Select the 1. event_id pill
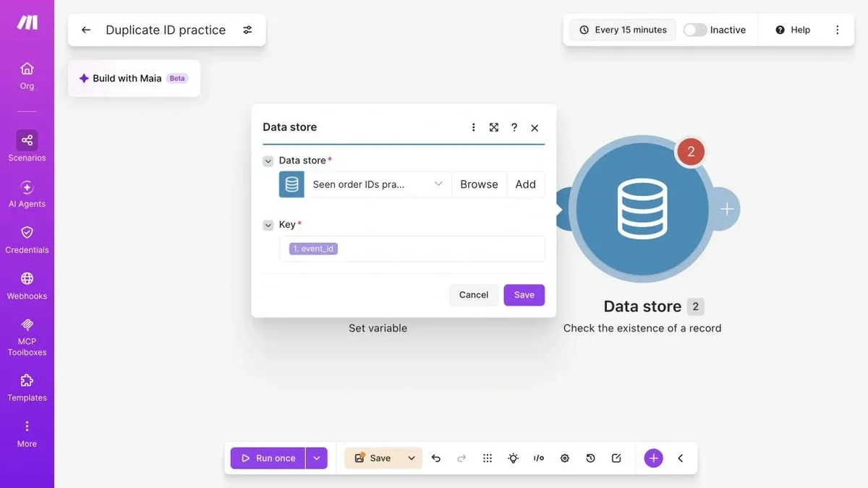The height and width of the screenshot is (488, 868). coord(313,249)
